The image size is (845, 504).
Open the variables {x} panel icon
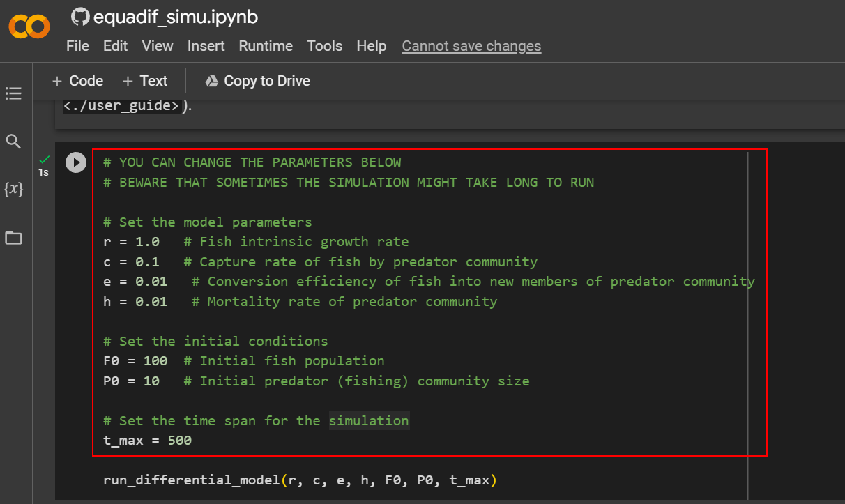coord(13,189)
